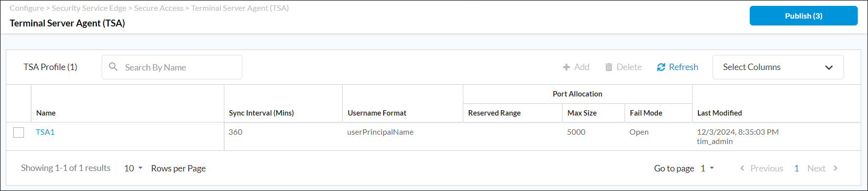Image resolution: width=868 pixels, height=191 pixels.
Task: Expand the Go to page dropdown
Action: [x=707, y=168]
